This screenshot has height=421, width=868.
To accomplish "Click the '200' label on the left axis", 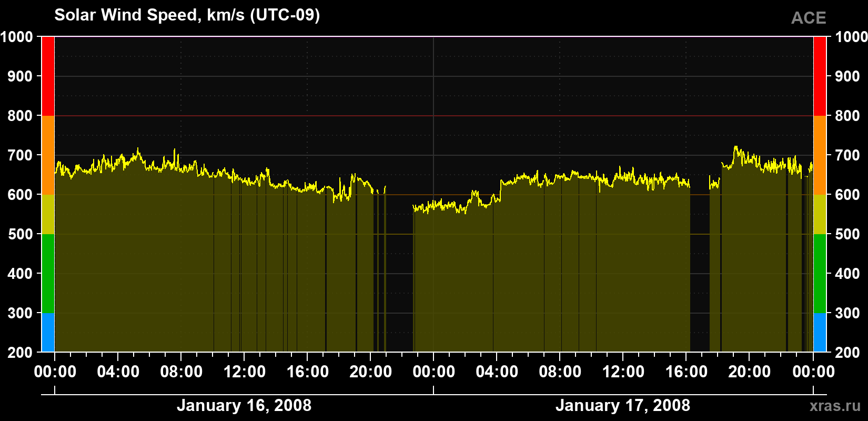I will tap(20, 353).
